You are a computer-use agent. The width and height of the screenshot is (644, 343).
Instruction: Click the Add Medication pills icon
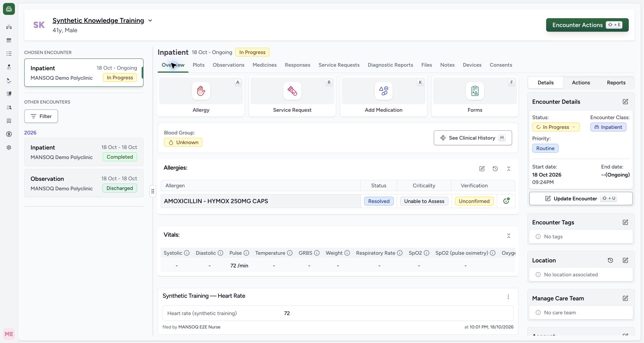(x=383, y=91)
